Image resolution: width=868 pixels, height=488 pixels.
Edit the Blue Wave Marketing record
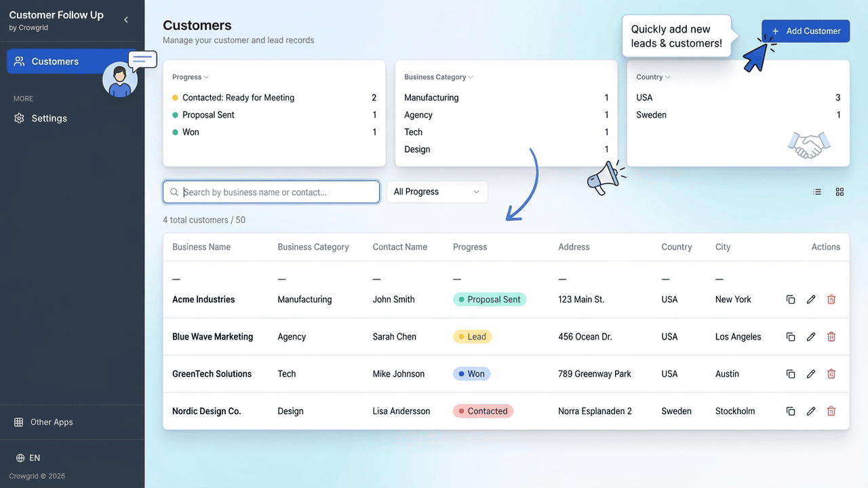(x=811, y=337)
